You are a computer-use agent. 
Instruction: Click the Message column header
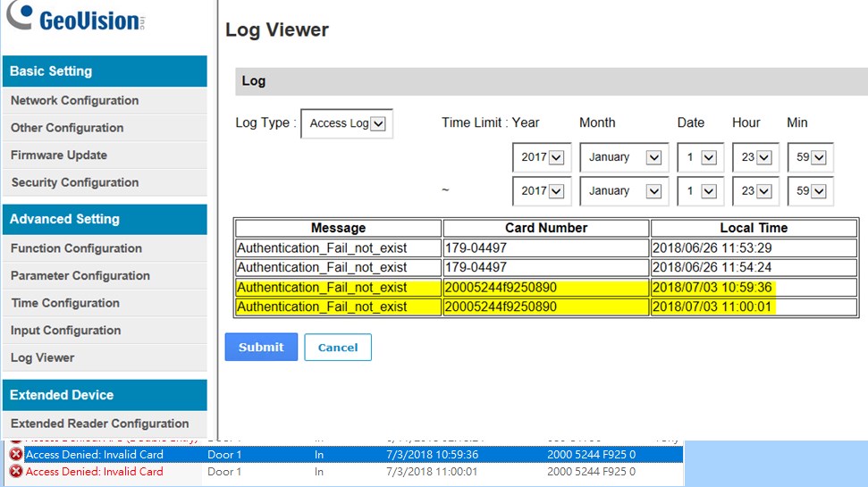pos(338,228)
